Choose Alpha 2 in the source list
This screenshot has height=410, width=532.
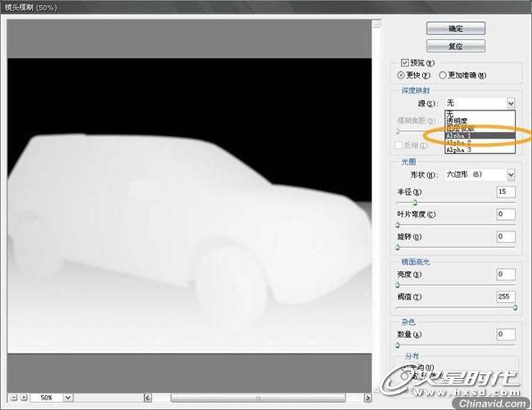click(x=480, y=142)
